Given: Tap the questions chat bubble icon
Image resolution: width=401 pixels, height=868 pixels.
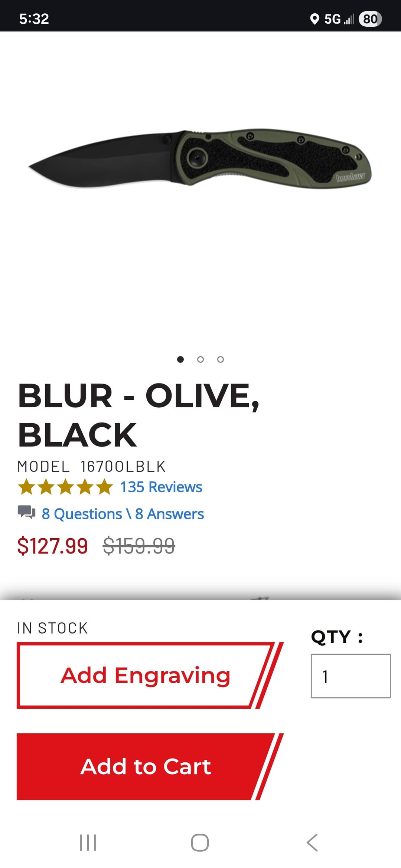Looking at the screenshot, I should [x=26, y=512].
